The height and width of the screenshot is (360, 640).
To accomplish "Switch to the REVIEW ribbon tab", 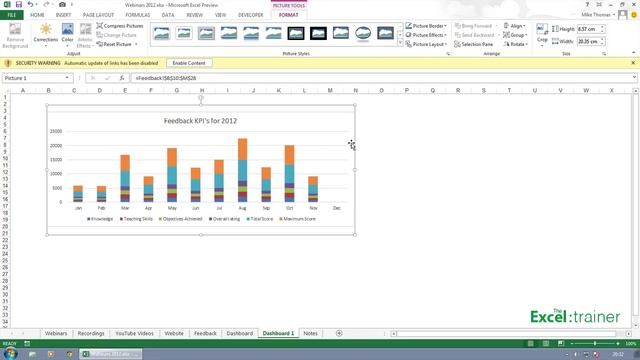I will point(194,15).
